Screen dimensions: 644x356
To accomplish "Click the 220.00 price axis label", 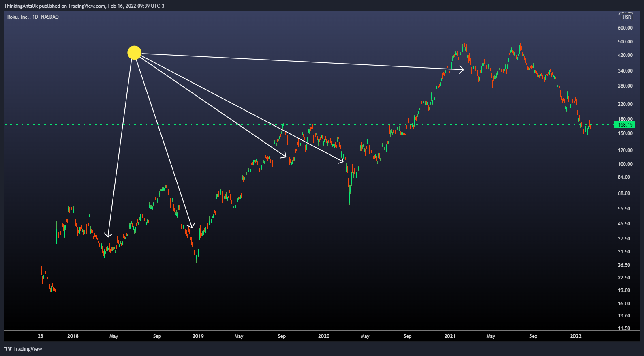I will click(x=625, y=104).
